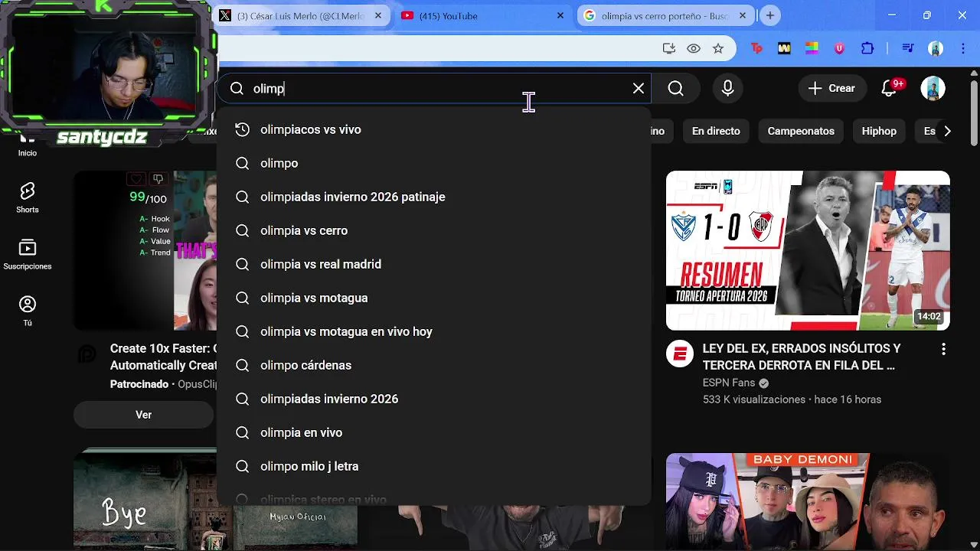The image size is (980, 551).
Task: Select suggestion "olimpia vs motagua en vivo hoy"
Action: (x=433, y=331)
